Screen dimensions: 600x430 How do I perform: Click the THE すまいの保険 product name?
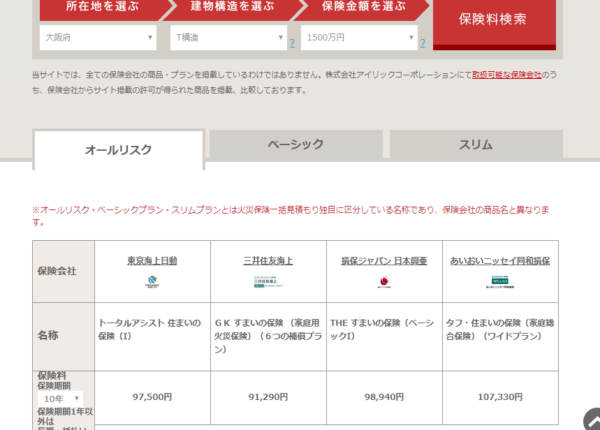click(382, 329)
